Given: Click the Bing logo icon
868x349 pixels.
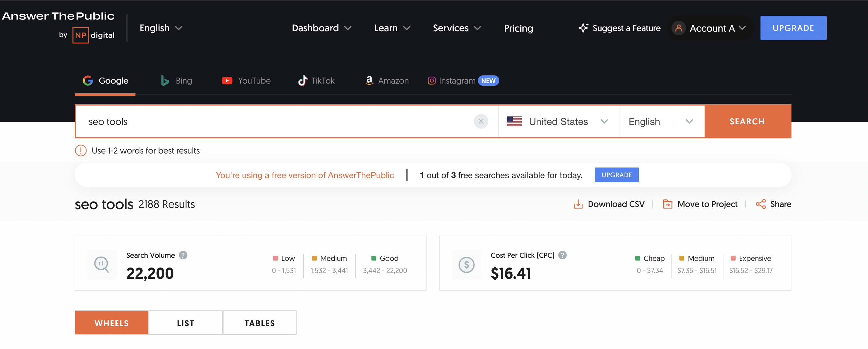Looking at the screenshot, I should [165, 81].
